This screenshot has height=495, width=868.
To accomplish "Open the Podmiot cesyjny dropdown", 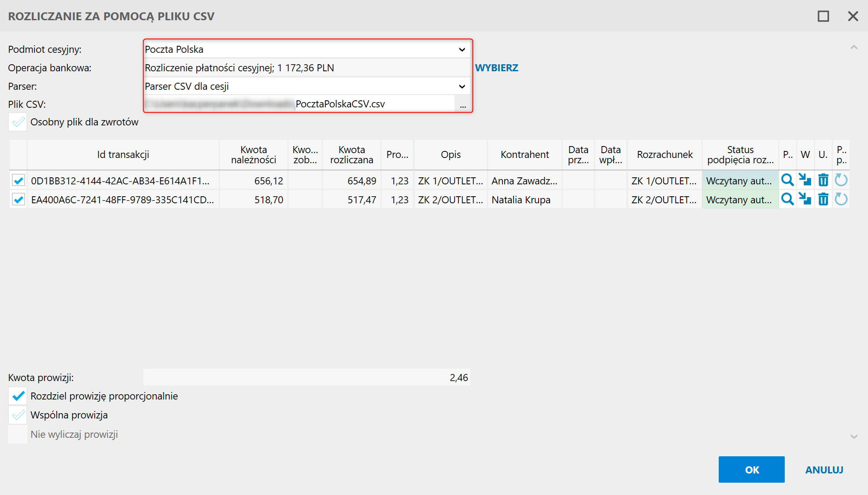I will 462,49.
